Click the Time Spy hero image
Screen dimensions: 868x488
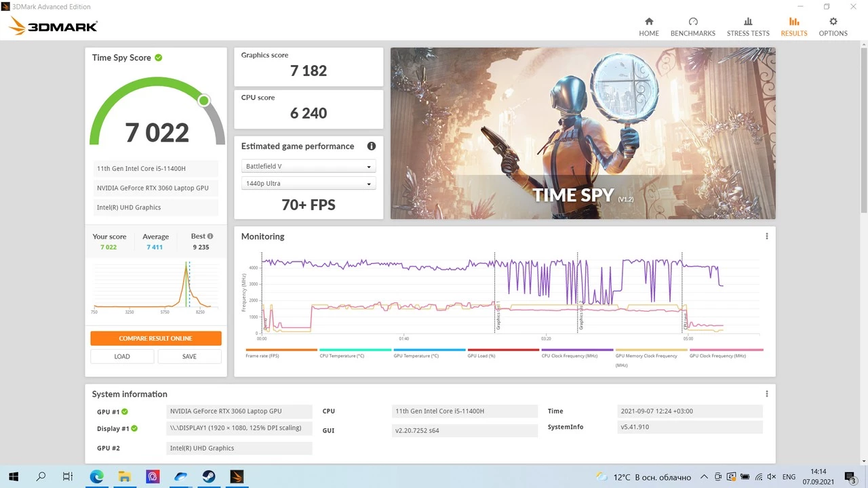[x=583, y=133]
